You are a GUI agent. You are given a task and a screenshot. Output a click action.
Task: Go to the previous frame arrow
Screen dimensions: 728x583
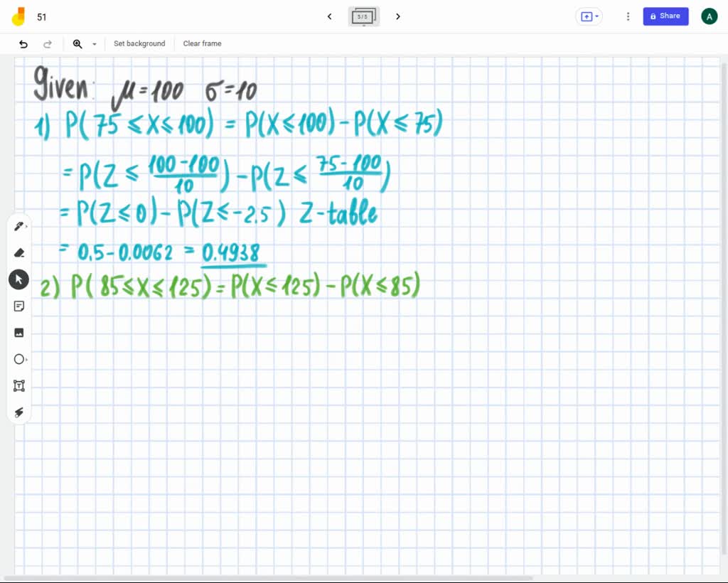[x=329, y=16]
